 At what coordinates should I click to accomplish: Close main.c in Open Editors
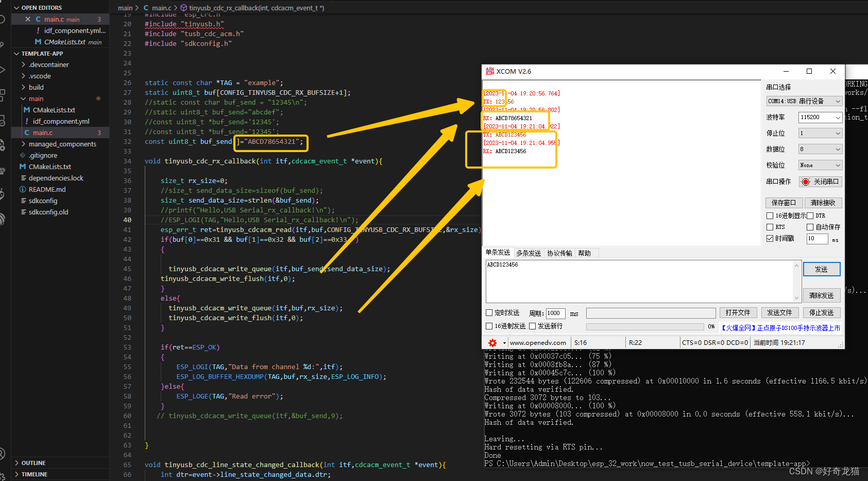pos(28,19)
